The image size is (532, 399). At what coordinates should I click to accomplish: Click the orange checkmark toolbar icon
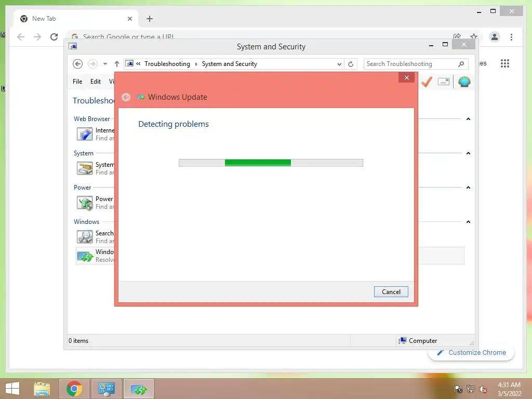point(427,82)
